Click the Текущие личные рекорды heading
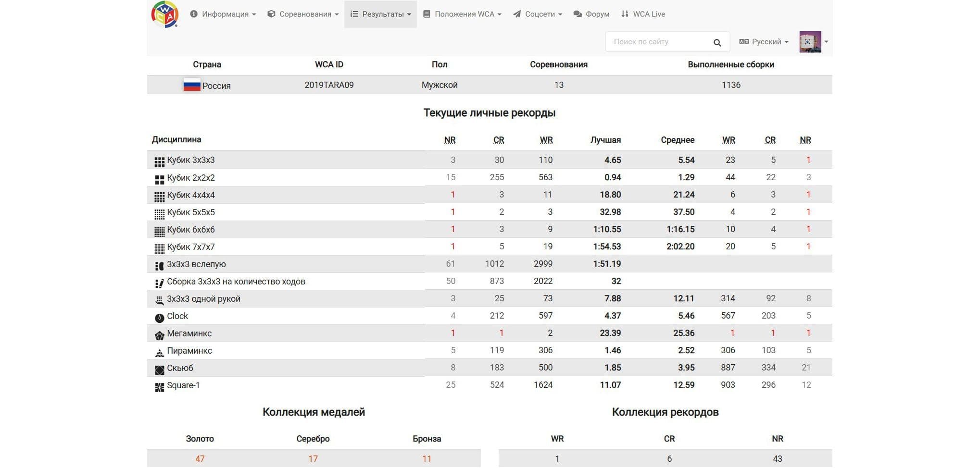 490,113
